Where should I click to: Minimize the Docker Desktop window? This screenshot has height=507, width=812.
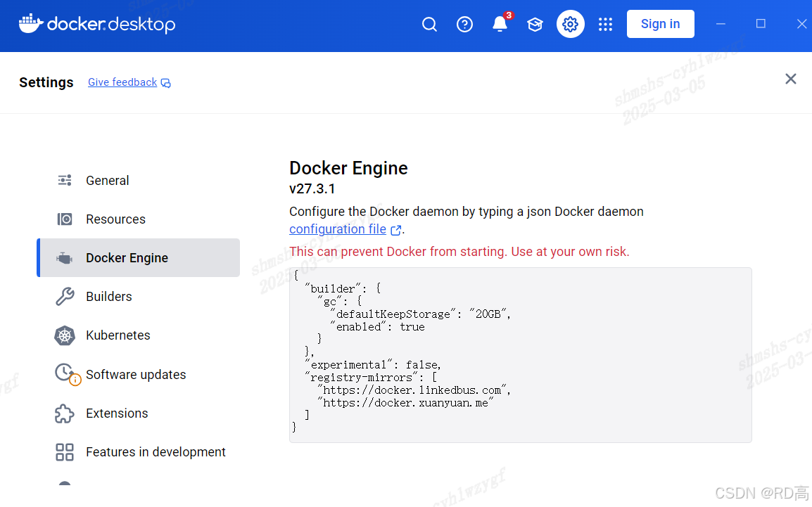[721, 24]
